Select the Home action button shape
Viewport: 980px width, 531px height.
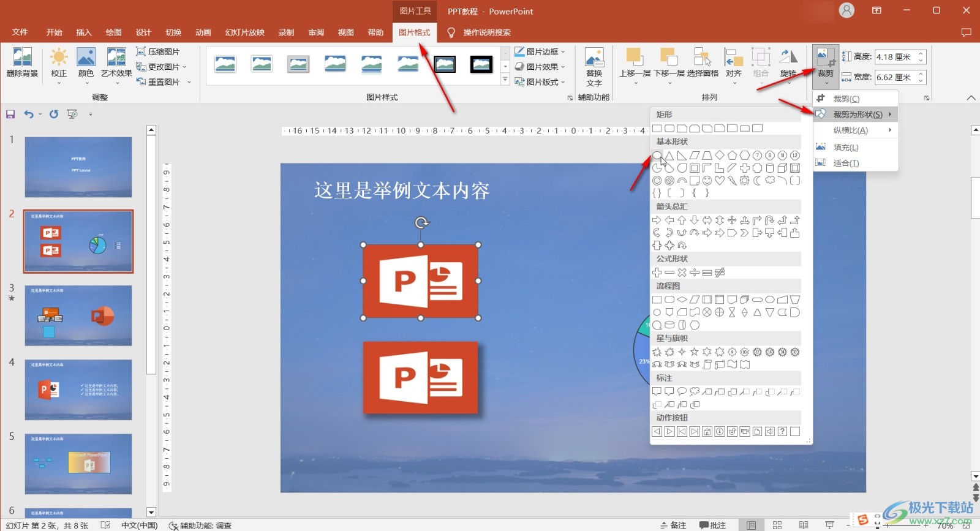click(x=707, y=431)
